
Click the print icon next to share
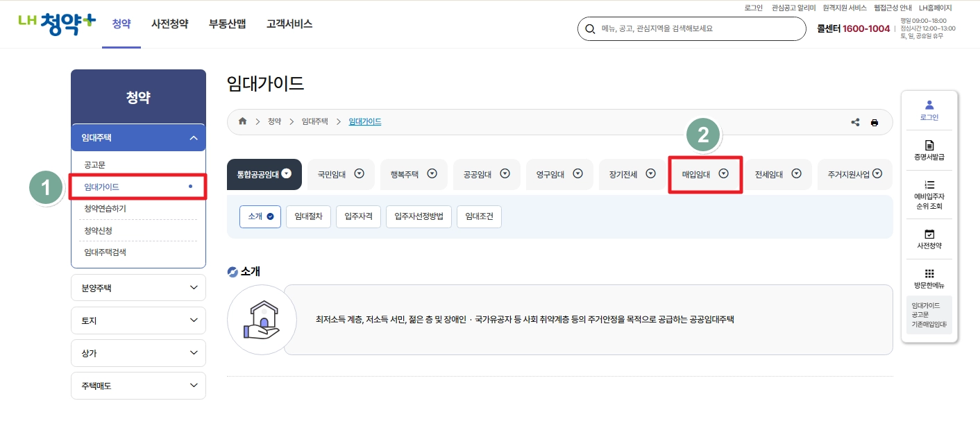click(875, 121)
